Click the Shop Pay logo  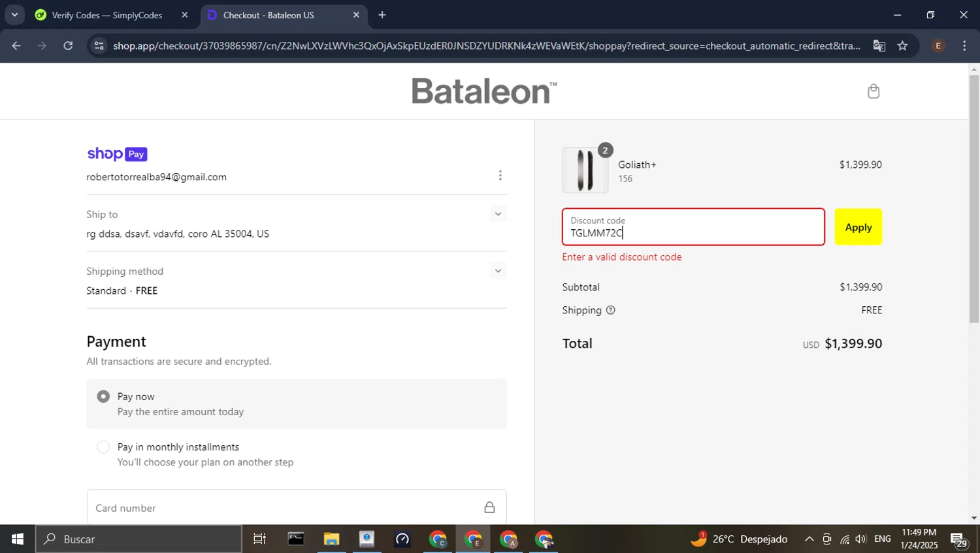pyautogui.click(x=117, y=154)
